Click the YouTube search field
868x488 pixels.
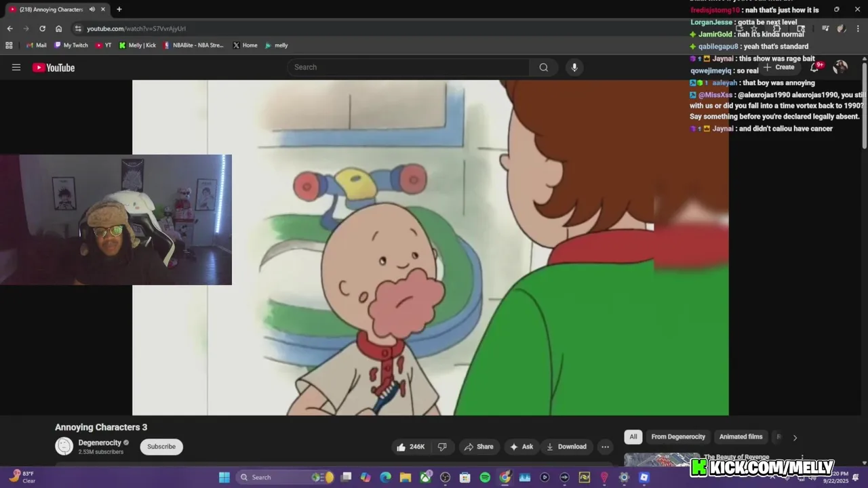[409, 67]
